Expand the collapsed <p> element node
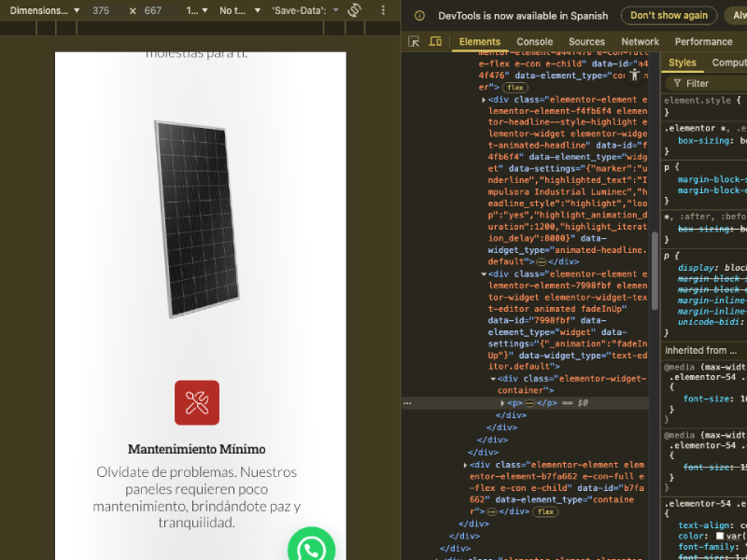The image size is (747, 560). (x=502, y=403)
